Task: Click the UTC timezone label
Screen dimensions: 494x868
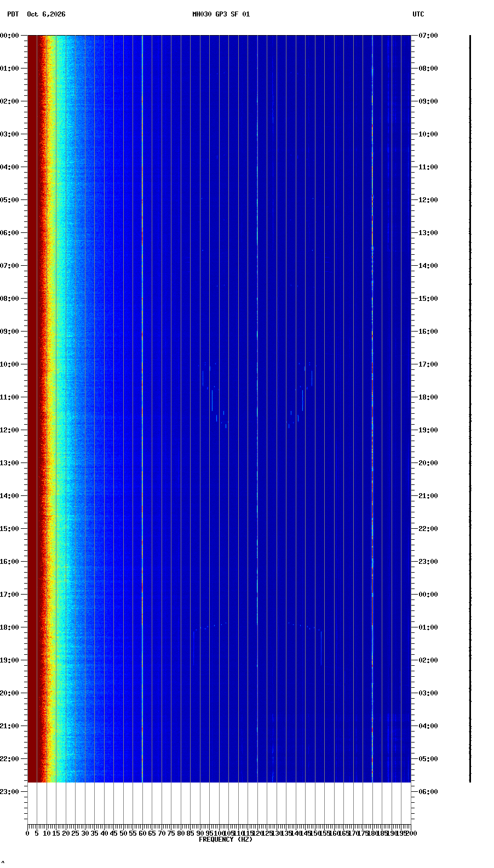Action: pyautogui.click(x=418, y=14)
